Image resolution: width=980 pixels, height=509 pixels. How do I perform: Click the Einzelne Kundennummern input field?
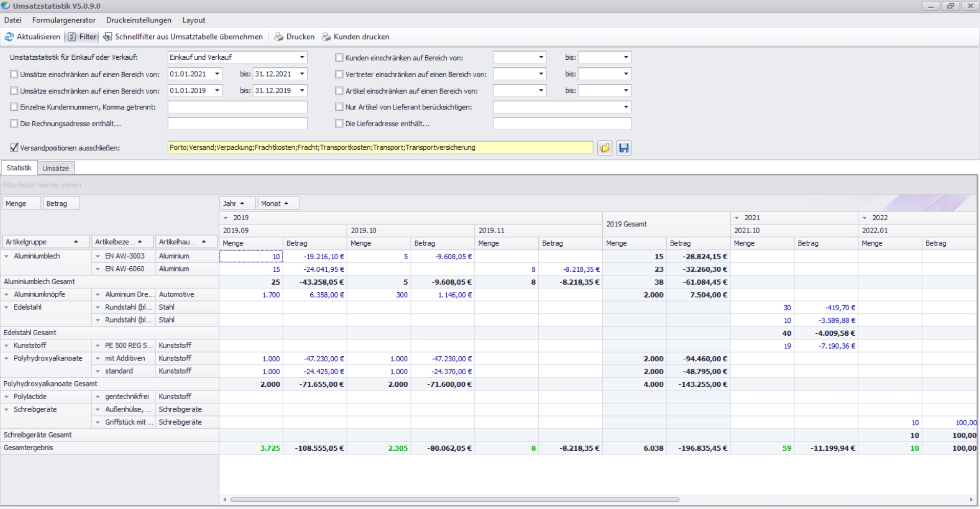coord(237,107)
